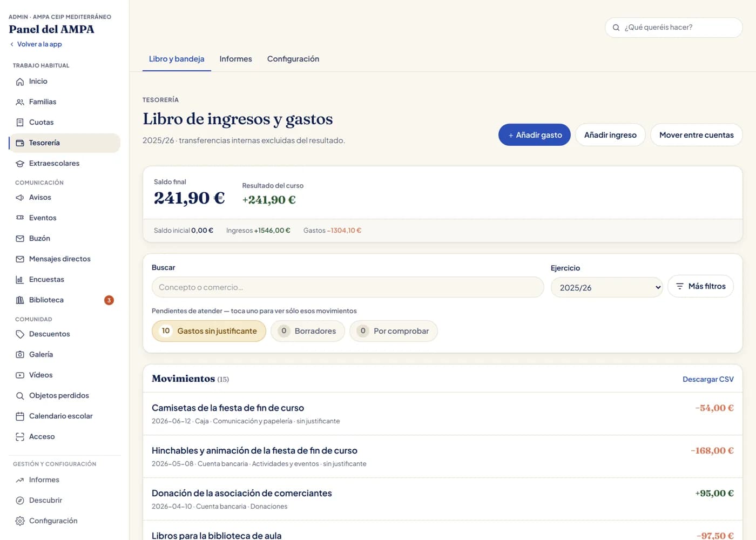756x540 pixels.
Task: Click the Biblioteca badge showing 3
Action: tap(109, 300)
